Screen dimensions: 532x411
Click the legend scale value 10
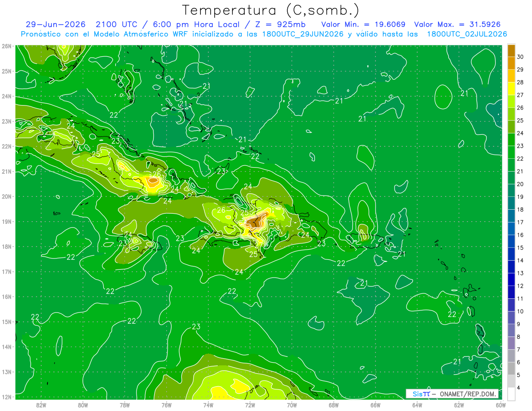point(520,311)
